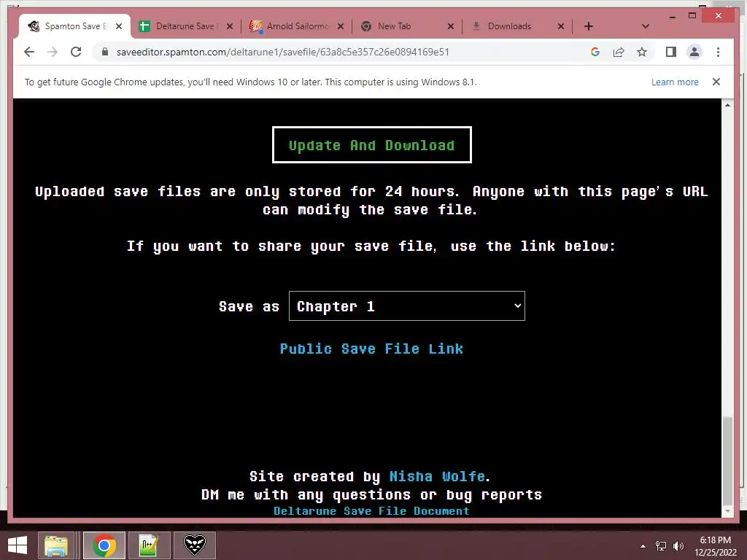Show hidden system tray icons
This screenshot has width=747, height=560.
pos(643,546)
